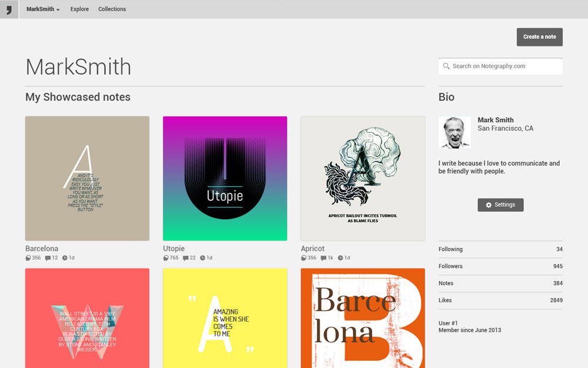Click the comments icon under Barcelona note
Screen dimensions: 588x368
click(48, 258)
